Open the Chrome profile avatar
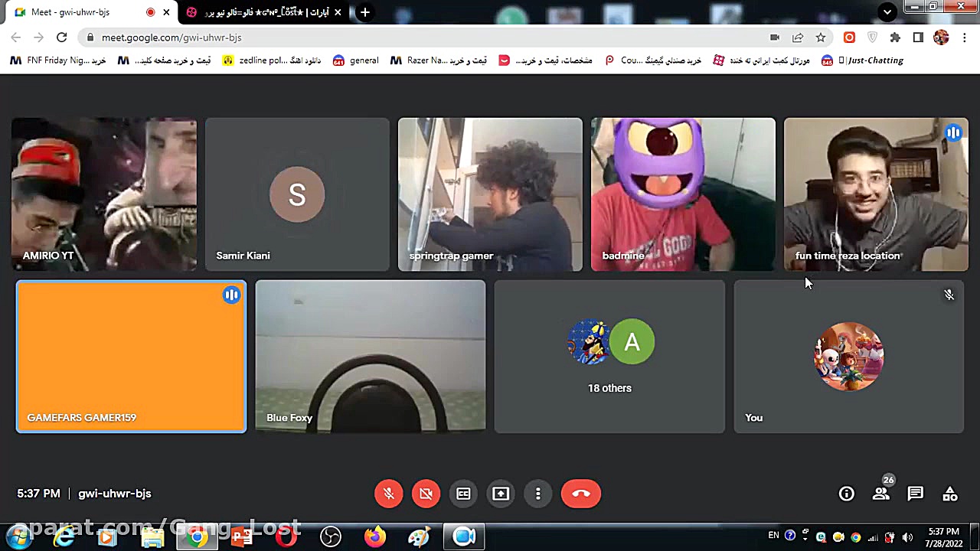Viewport: 980px width, 551px height. pos(941,37)
